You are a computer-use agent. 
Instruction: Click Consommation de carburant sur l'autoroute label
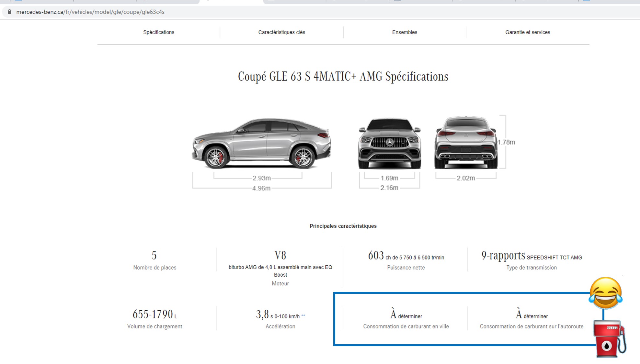(x=531, y=326)
